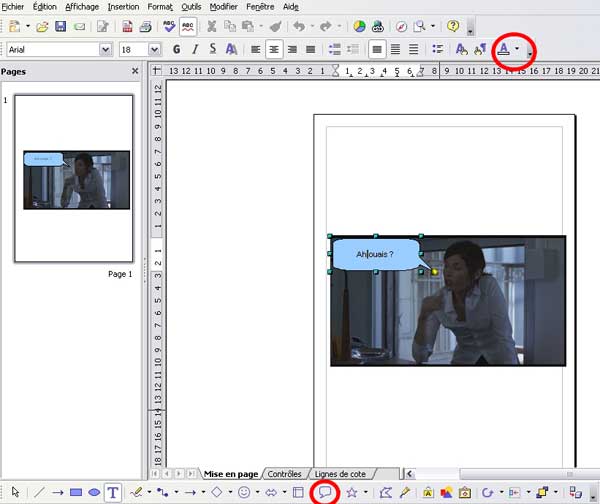Select the arrow pointer tool
This screenshot has height=504, width=600.
pyautogui.click(x=15, y=492)
